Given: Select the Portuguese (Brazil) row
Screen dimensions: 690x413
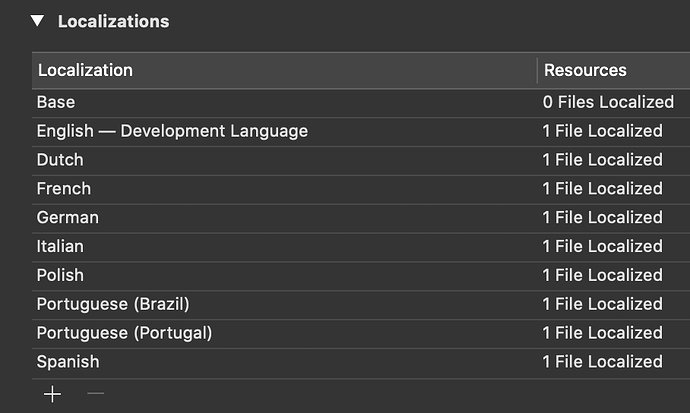Looking at the screenshot, I should click(x=113, y=304).
